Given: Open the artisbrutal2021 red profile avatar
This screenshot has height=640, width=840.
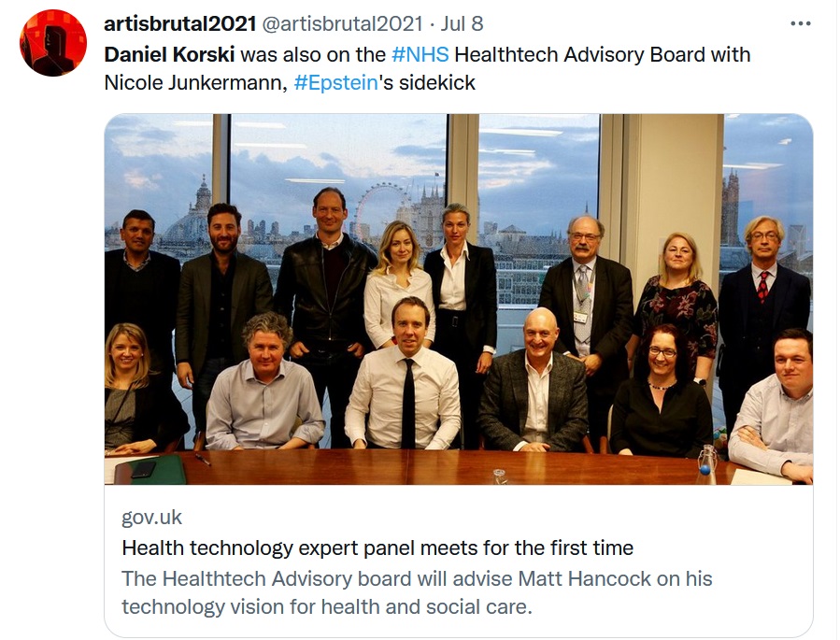Looking at the screenshot, I should pos(53,43).
